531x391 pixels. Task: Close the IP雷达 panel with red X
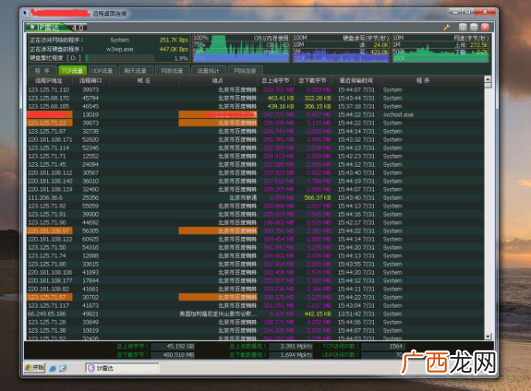(485, 27)
